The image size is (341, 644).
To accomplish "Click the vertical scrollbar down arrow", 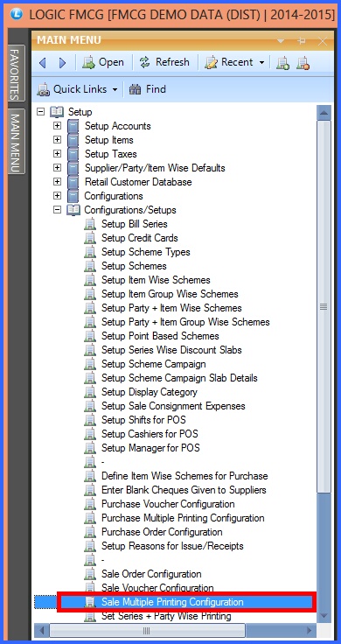I will pyautogui.click(x=324, y=615).
